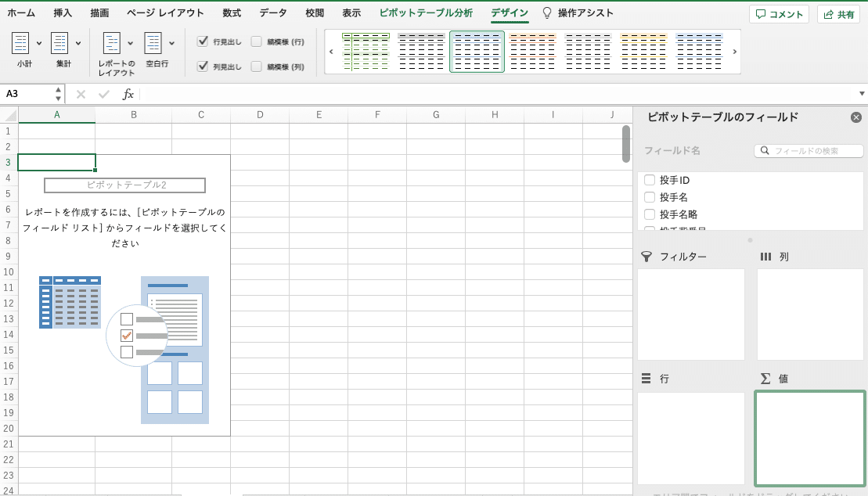Select the デザイン tab

[x=510, y=13]
